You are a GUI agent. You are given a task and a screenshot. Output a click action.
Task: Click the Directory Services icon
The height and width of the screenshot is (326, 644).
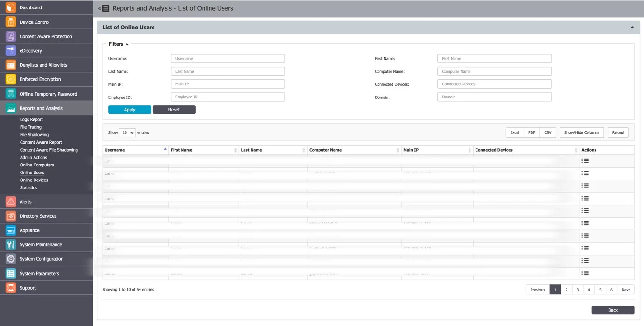click(11, 216)
